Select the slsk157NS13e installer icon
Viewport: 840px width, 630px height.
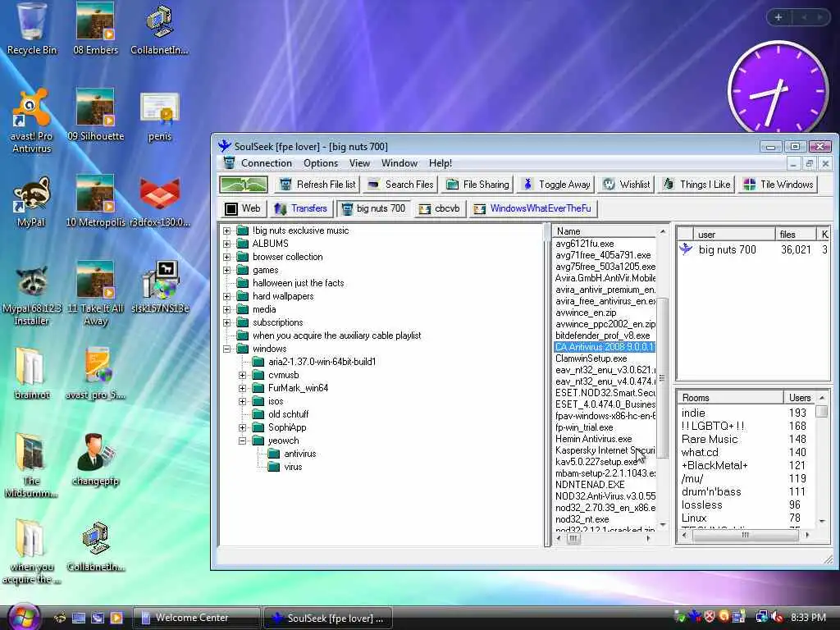pyautogui.click(x=160, y=287)
